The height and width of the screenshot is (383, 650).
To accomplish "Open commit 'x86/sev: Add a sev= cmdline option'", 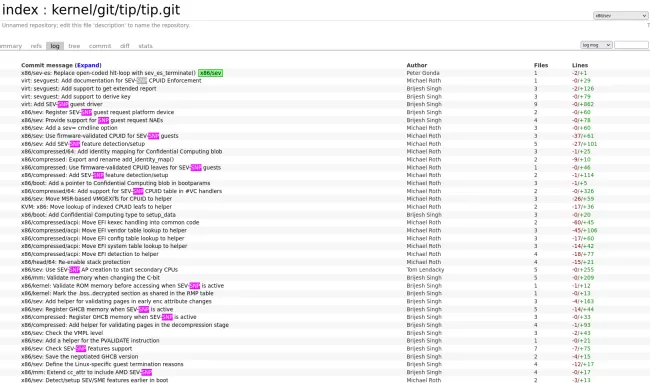I will click(x=69, y=128).
